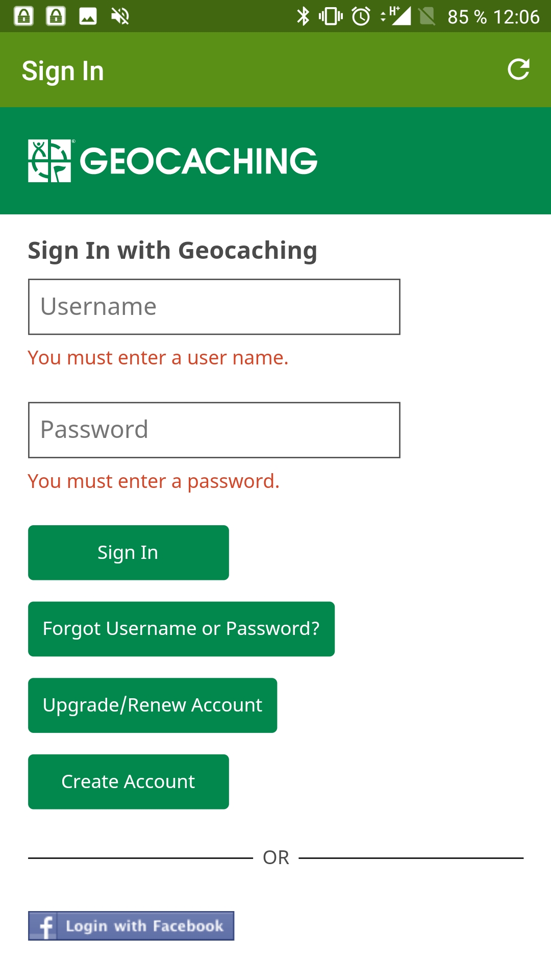The width and height of the screenshot is (551, 980).
Task: Focus the Username input field
Action: [x=214, y=307]
